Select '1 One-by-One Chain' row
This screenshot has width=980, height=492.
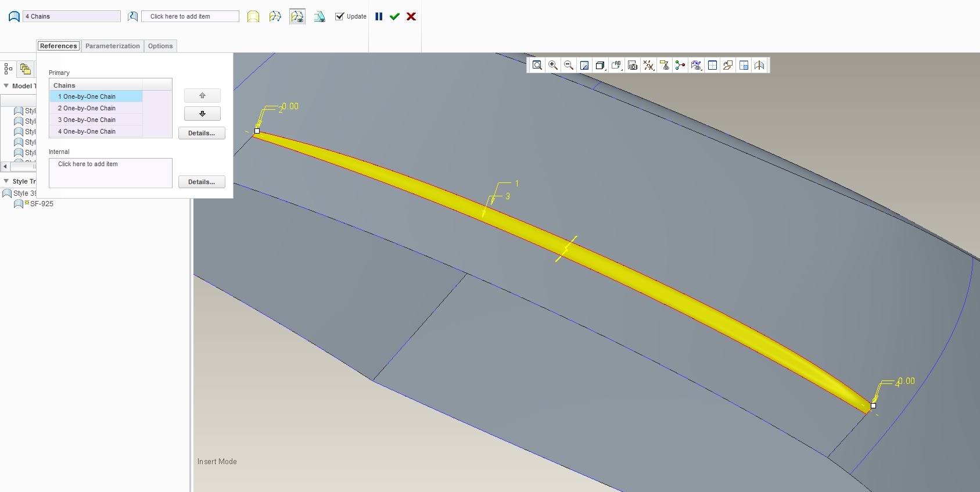tap(96, 96)
